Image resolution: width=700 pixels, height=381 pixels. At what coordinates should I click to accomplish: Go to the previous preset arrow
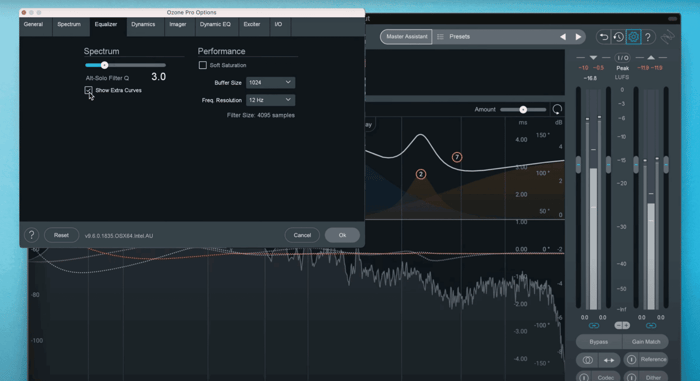563,37
